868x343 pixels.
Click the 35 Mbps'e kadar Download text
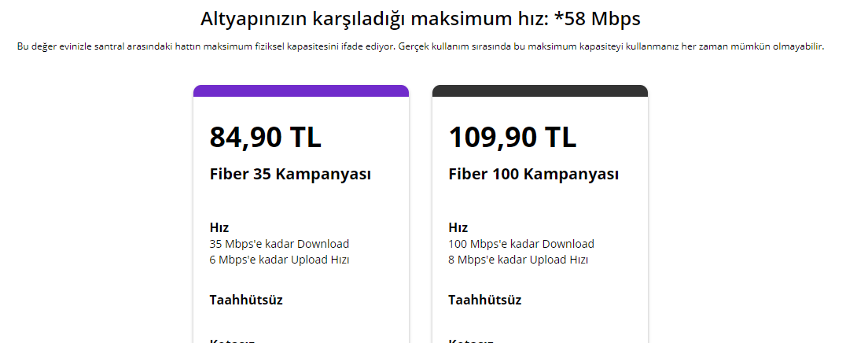coord(279,244)
